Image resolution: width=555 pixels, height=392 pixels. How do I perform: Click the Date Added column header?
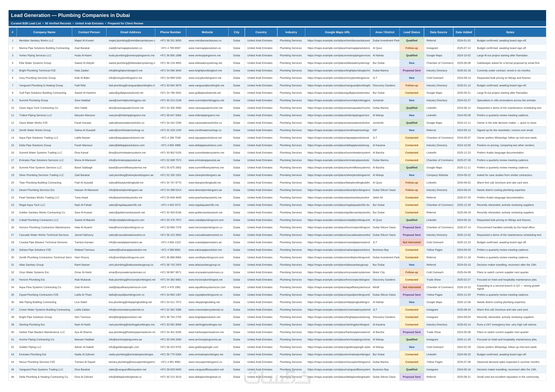point(464,32)
